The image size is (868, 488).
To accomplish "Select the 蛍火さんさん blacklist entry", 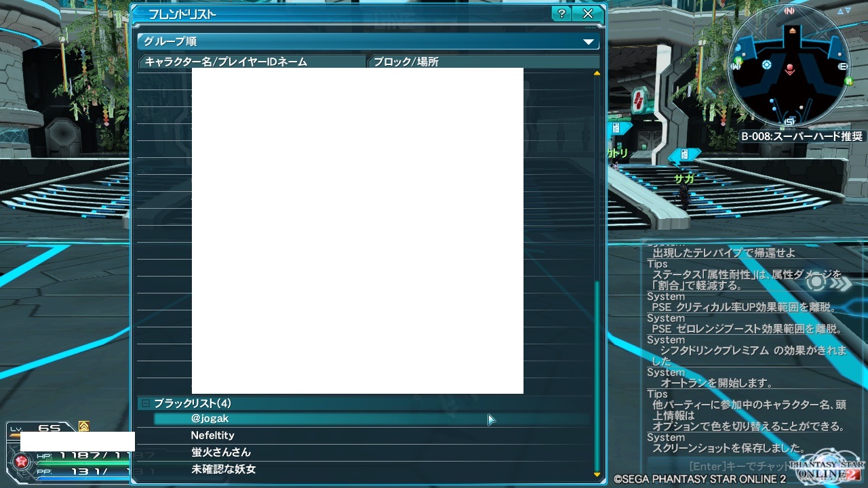I will click(372, 452).
